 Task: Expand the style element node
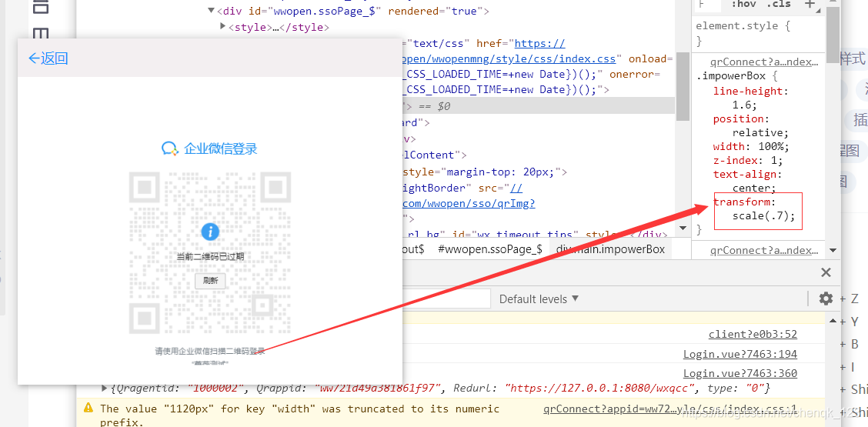tap(223, 25)
